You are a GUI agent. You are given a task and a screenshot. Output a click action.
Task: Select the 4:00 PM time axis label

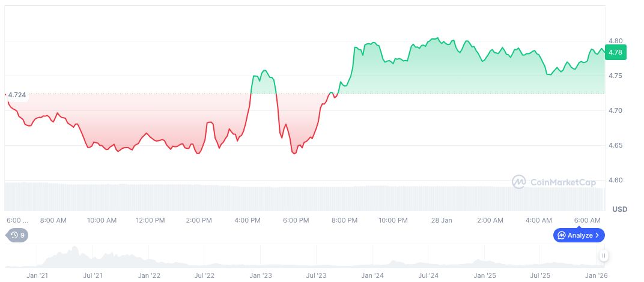248,220
